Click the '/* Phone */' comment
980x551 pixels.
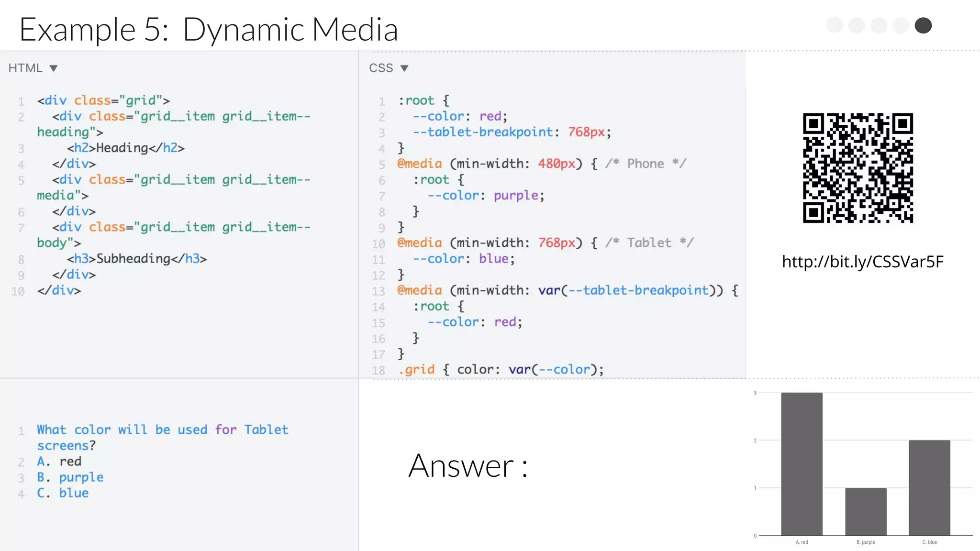coord(646,164)
